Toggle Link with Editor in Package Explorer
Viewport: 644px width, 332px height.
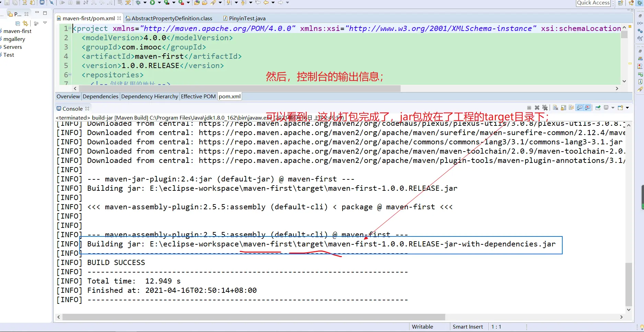pos(25,23)
